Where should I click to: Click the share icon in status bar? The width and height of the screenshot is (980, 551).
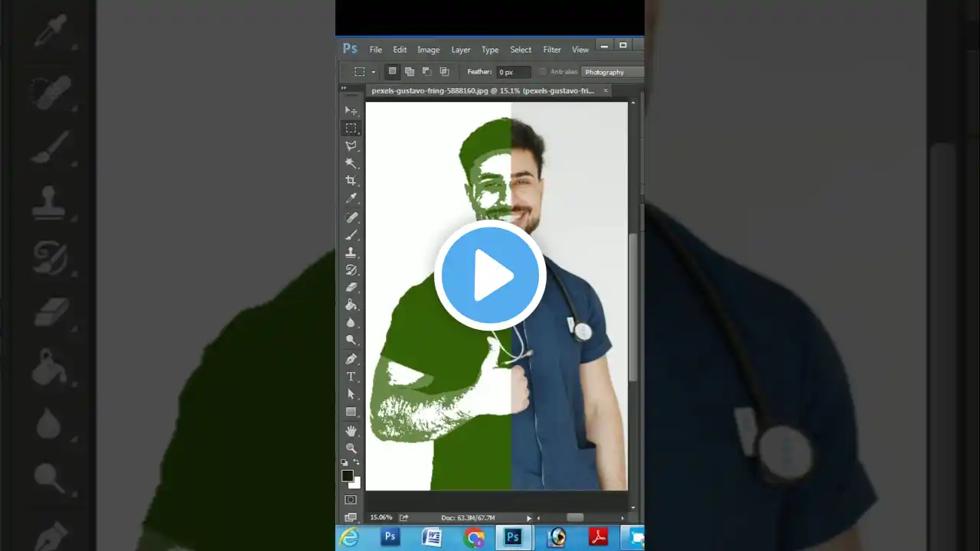pyautogui.click(x=404, y=517)
